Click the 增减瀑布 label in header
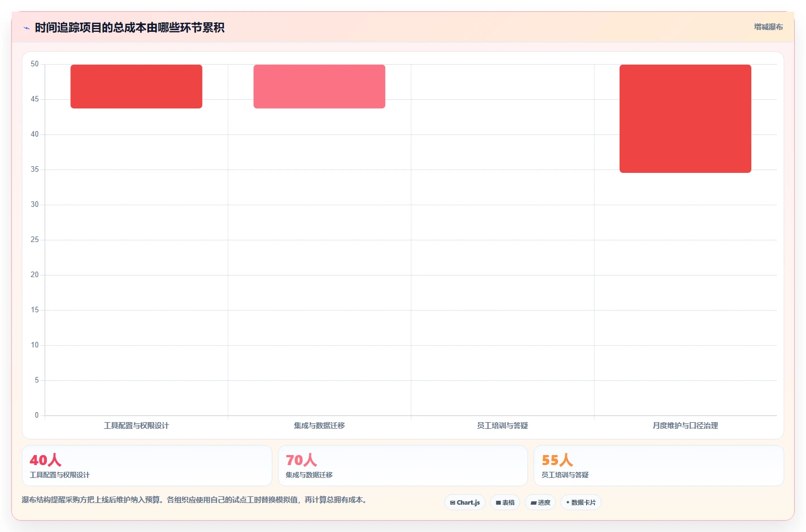Image resolution: width=806 pixels, height=532 pixels. coord(768,27)
